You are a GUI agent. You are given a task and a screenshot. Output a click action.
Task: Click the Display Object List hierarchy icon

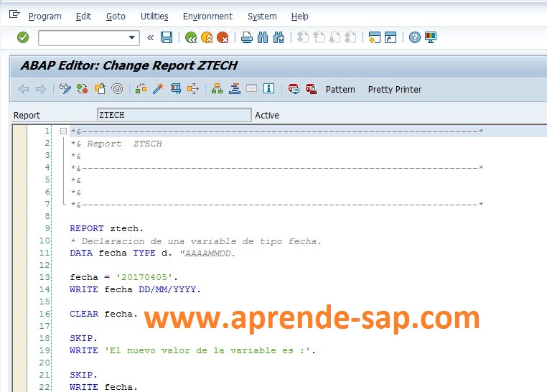[x=217, y=89]
